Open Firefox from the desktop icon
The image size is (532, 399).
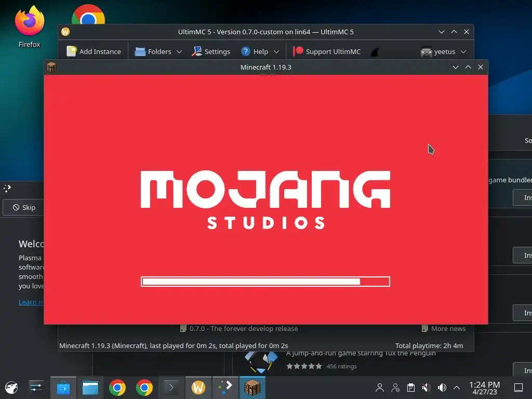(x=29, y=26)
